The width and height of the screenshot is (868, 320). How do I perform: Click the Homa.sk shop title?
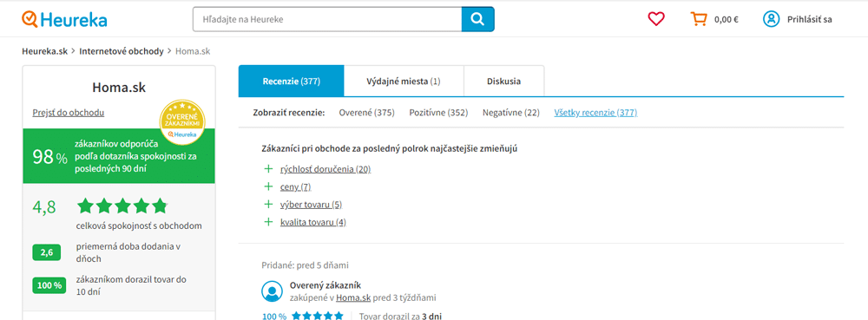click(119, 88)
